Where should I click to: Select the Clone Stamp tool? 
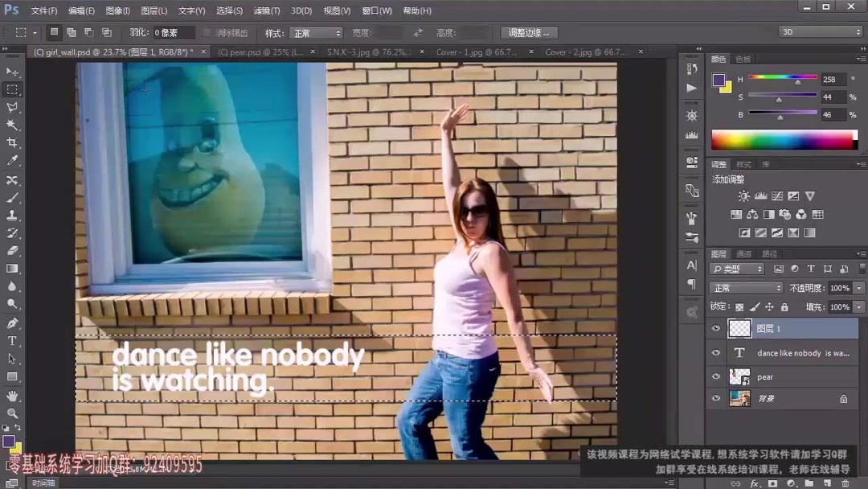(11, 215)
